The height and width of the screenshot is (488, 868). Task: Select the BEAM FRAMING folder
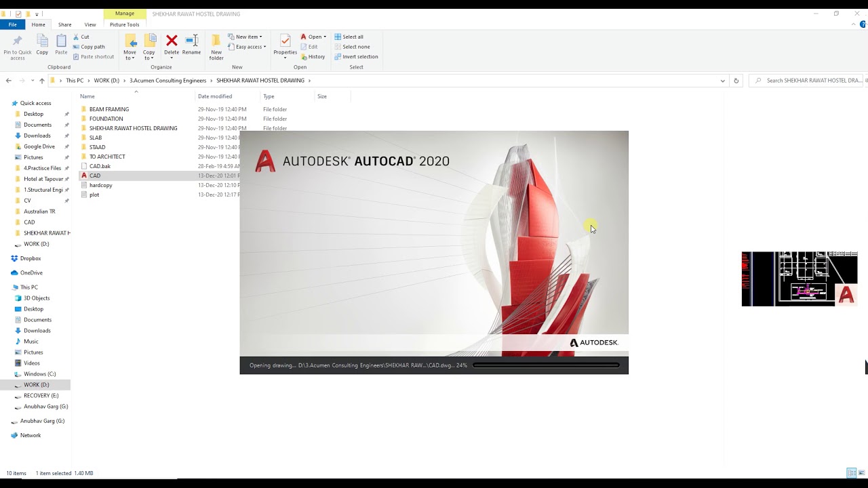tap(108, 109)
